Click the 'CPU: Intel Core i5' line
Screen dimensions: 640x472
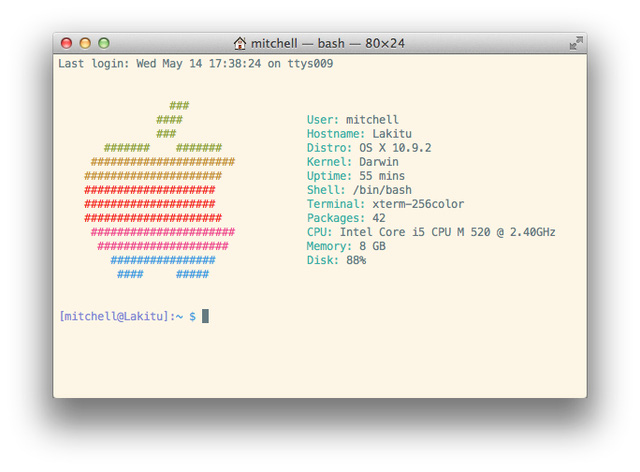tap(431, 232)
